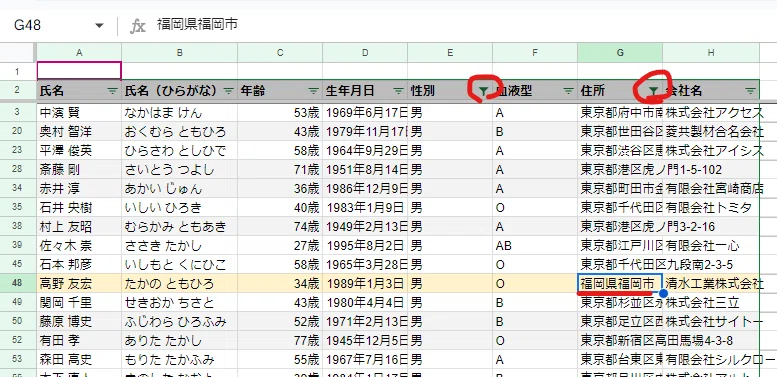The width and height of the screenshot is (777, 377).
Task: Click company cell 清水工業株式会社
Action: (x=711, y=284)
